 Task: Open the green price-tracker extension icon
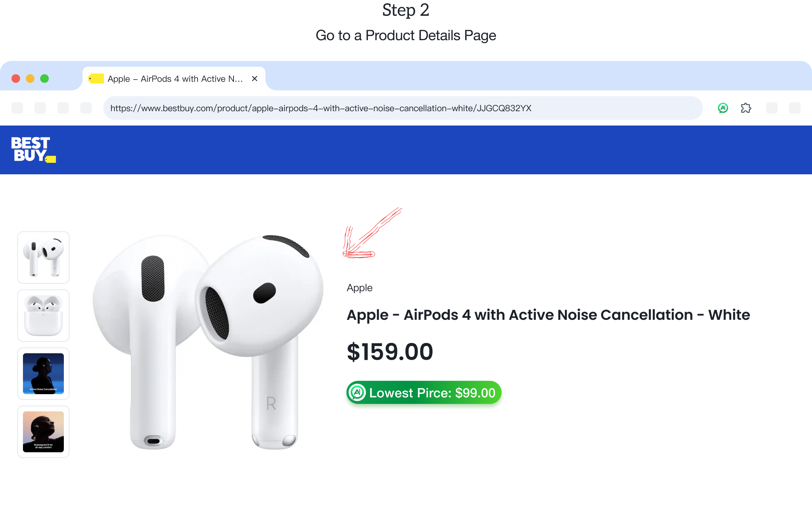click(723, 108)
